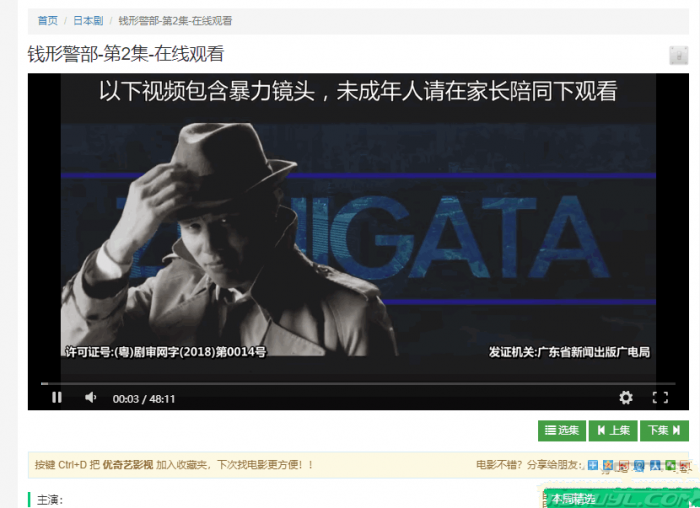The image size is (700, 508).
Task: Go to next episode 下集
Action: [665, 430]
